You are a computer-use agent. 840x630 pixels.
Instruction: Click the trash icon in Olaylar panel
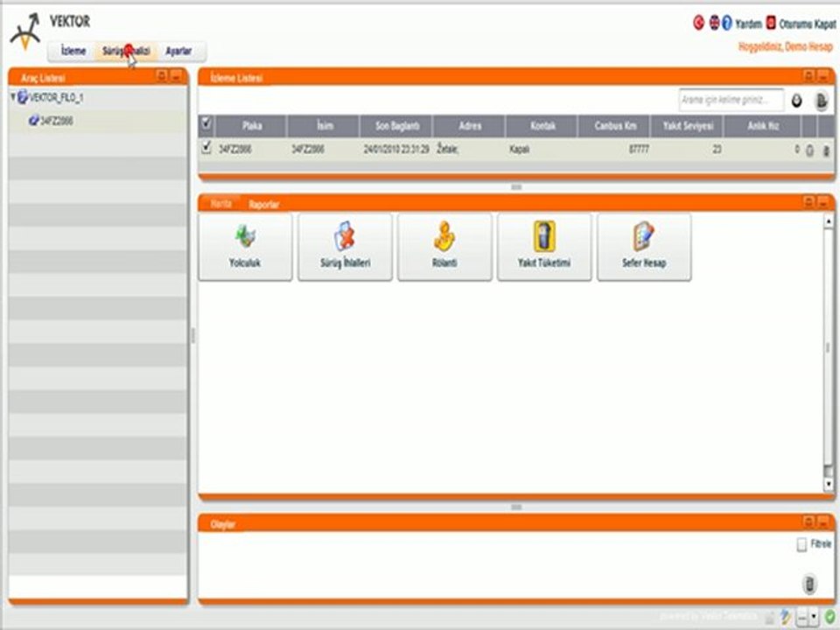click(810, 584)
